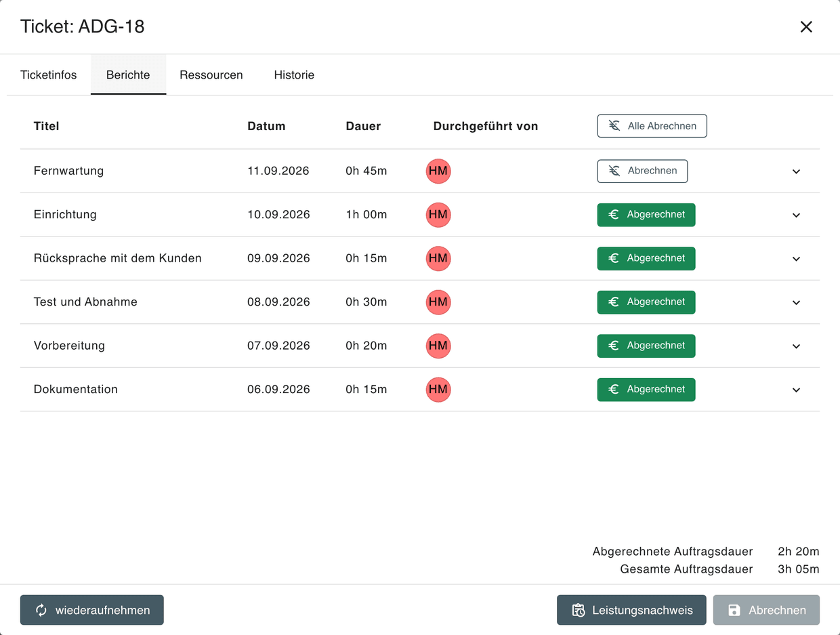Click the Durchgeführt von column header

(486, 126)
